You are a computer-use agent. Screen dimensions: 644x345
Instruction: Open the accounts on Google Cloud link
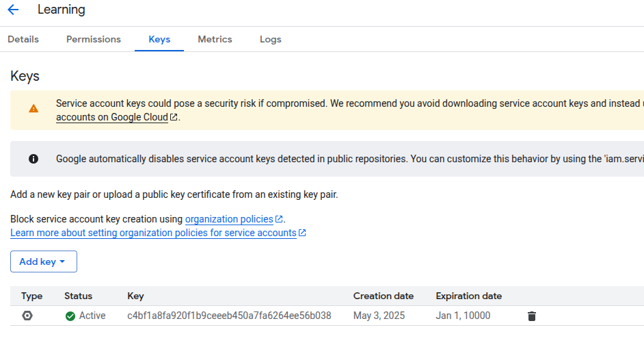pos(111,117)
